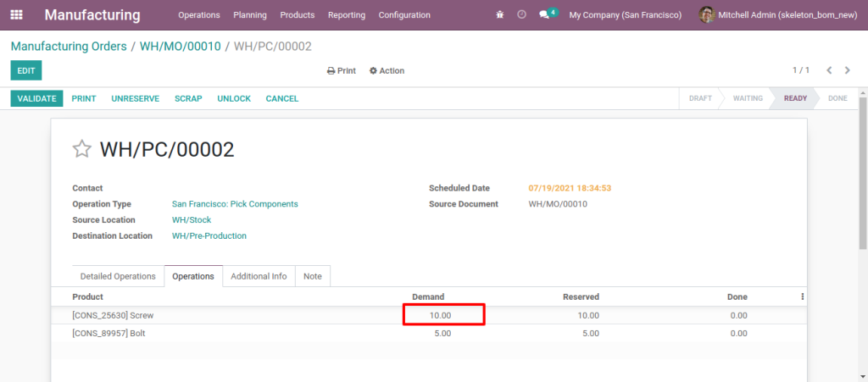This screenshot has height=382, width=868.
Task: Open the Planning menu
Action: click(x=249, y=14)
